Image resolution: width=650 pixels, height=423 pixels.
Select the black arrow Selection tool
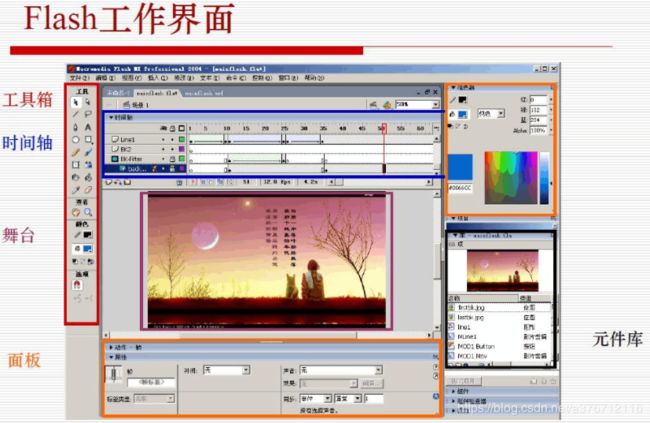pos(76,102)
